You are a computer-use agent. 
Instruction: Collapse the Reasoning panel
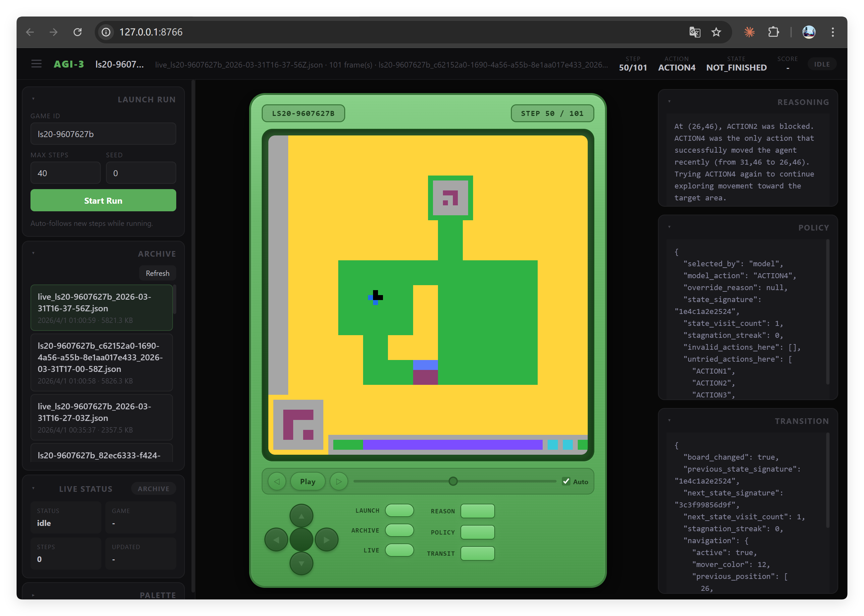pos(669,102)
